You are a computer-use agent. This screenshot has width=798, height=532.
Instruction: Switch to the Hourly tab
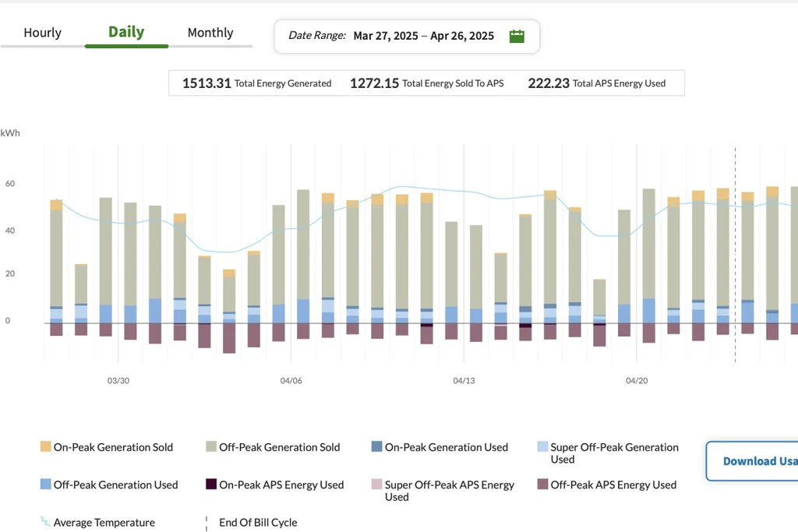(x=42, y=33)
